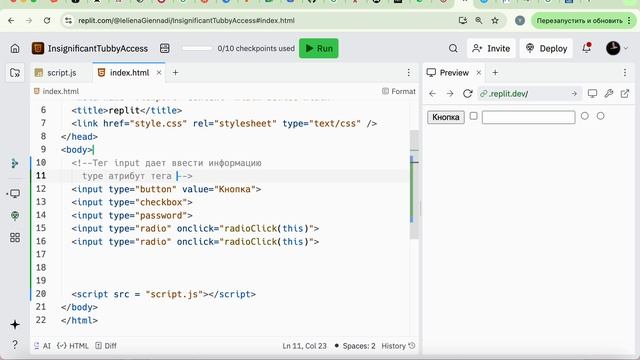Format the code with the Format button
640x360 pixels.
coord(399,91)
